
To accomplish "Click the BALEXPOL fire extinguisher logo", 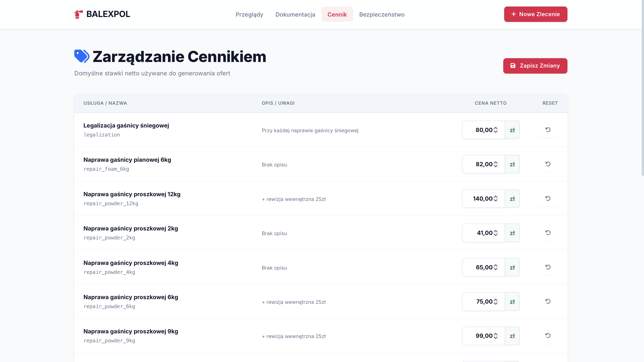I will click(78, 14).
